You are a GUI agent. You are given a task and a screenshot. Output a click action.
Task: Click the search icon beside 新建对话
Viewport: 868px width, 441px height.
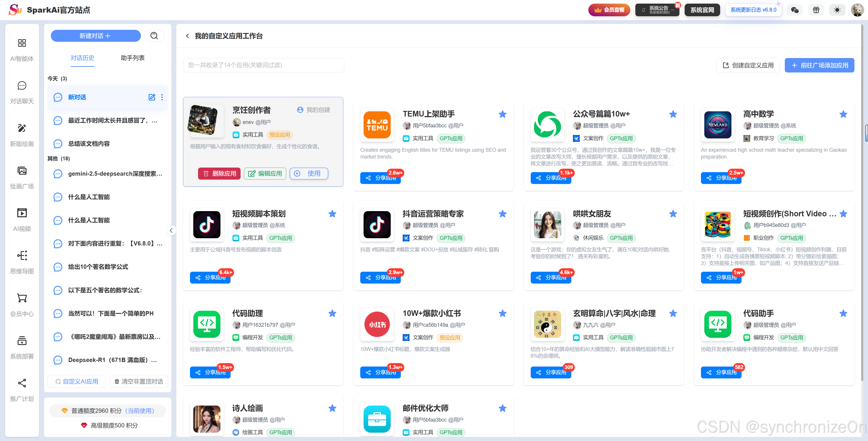point(154,36)
